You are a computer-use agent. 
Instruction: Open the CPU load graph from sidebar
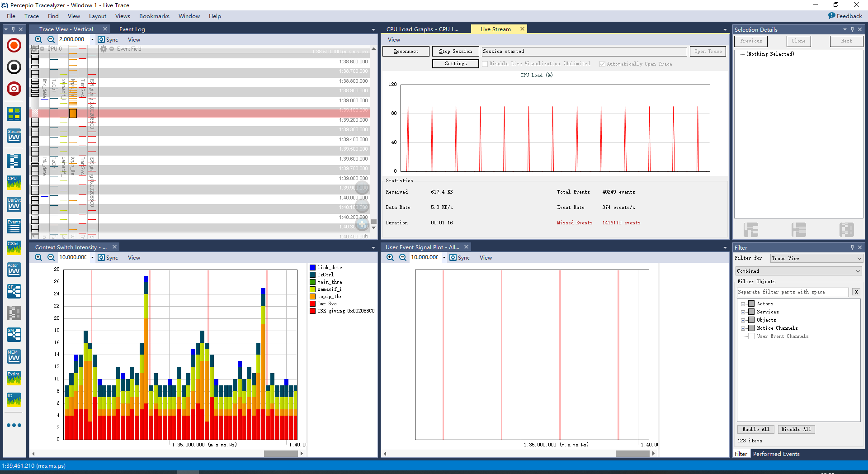(14, 183)
